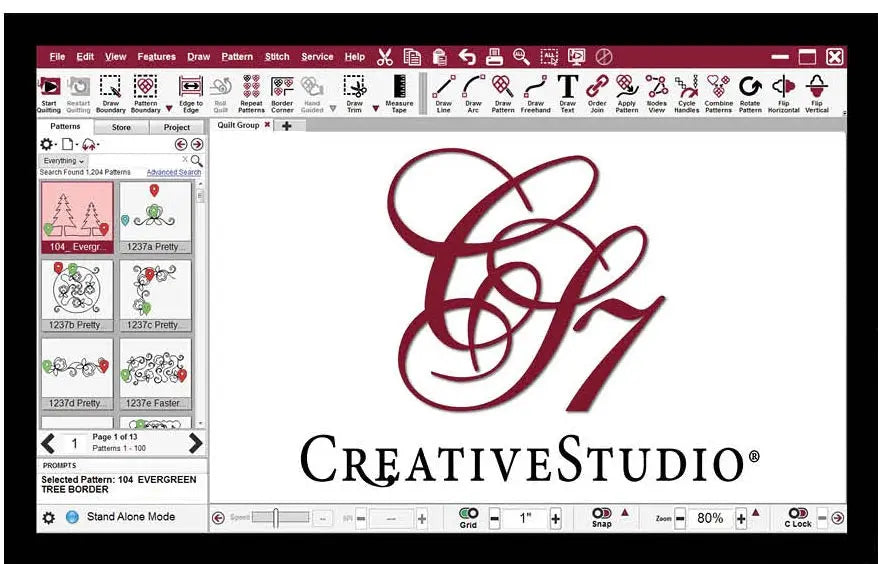Expand the Snap options triangle
The height and width of the screenshot is (564, 878).
tap(625, 512)
